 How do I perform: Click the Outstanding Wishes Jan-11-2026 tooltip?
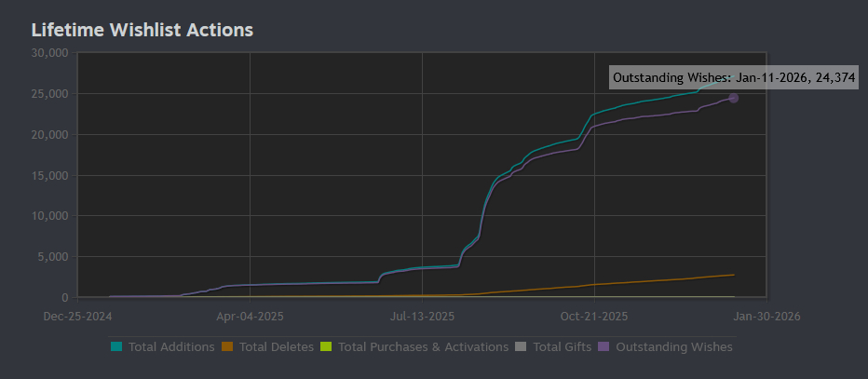coord(734,78)
